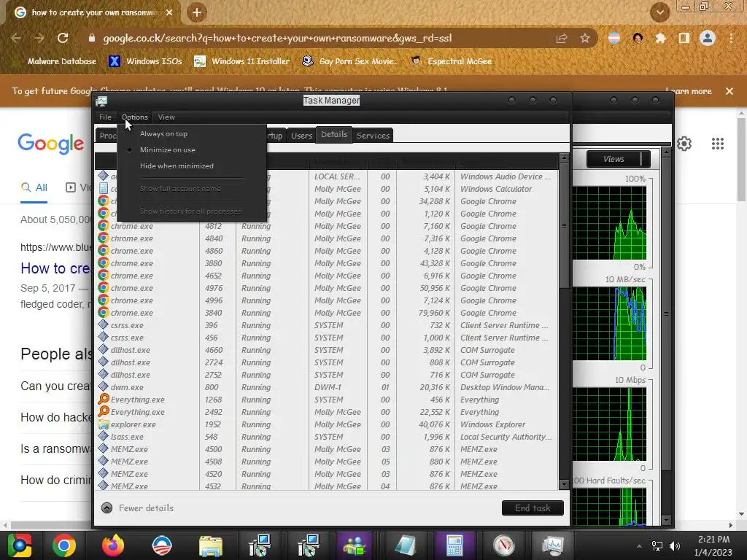The image size is (747, 560).
Task: Click End task button
Action: (533, 508)
